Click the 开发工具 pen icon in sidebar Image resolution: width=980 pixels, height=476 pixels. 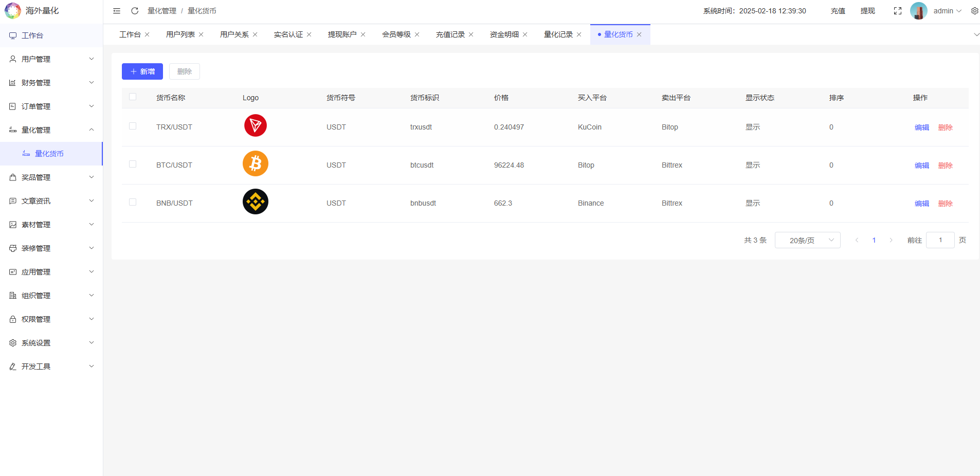[13, 366]
